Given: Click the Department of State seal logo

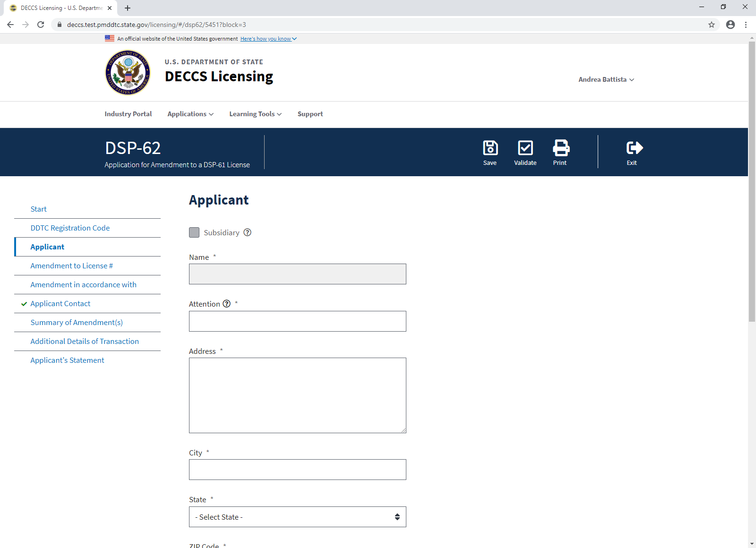Looking at the screenshot, I should (128, 73).
